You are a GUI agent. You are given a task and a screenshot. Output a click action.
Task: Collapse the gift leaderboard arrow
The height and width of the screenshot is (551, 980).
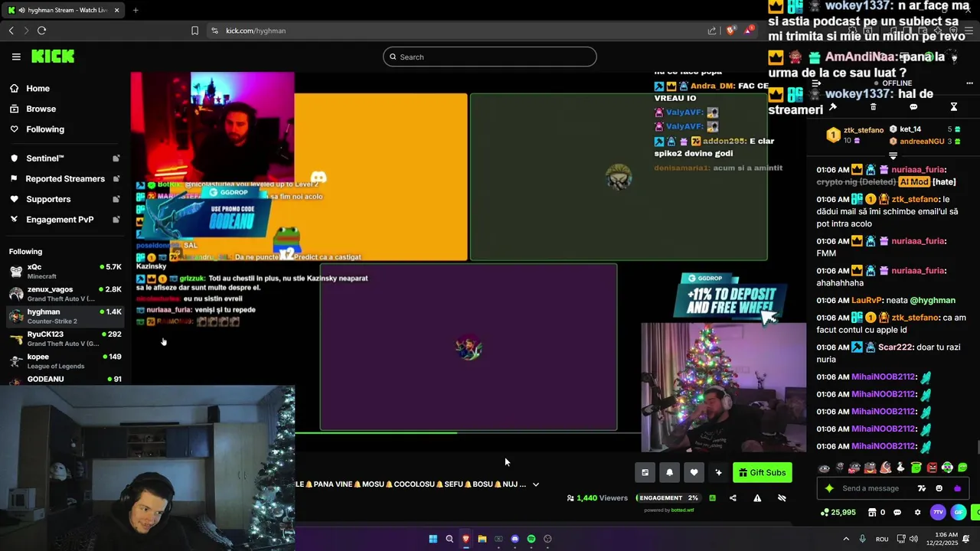pyautogui.click(x=893, y=156)
